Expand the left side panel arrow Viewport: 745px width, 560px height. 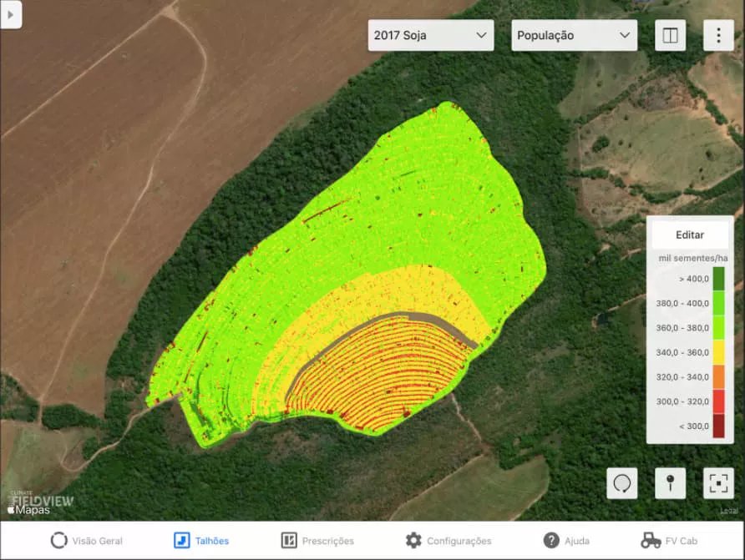(x=10, y=14)
